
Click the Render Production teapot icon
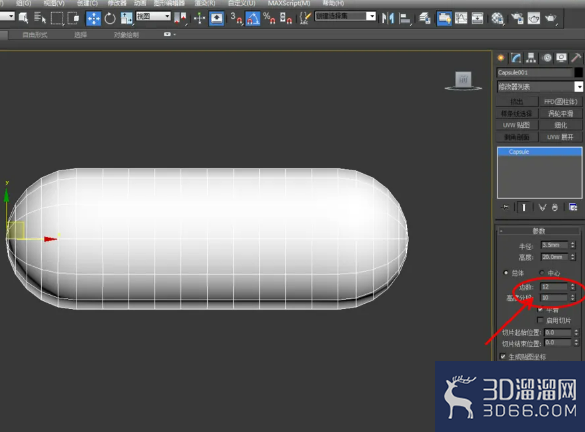coord(551,18)
